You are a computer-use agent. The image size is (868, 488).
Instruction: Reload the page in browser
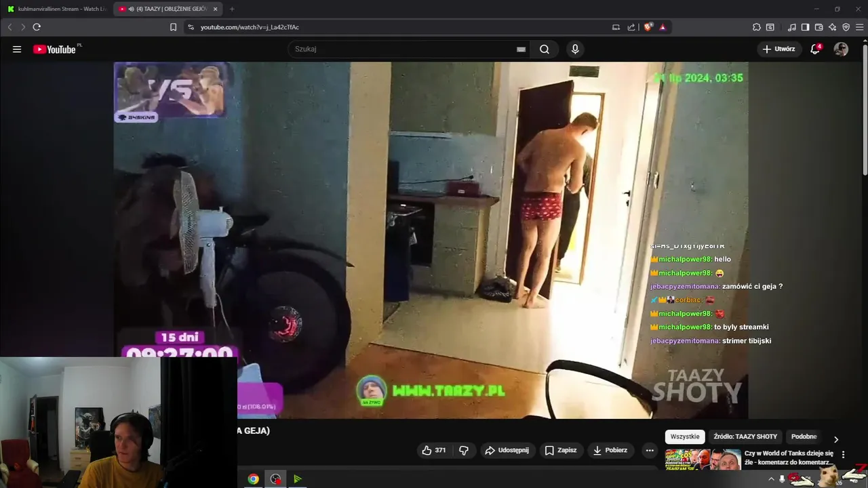(37, 27)
